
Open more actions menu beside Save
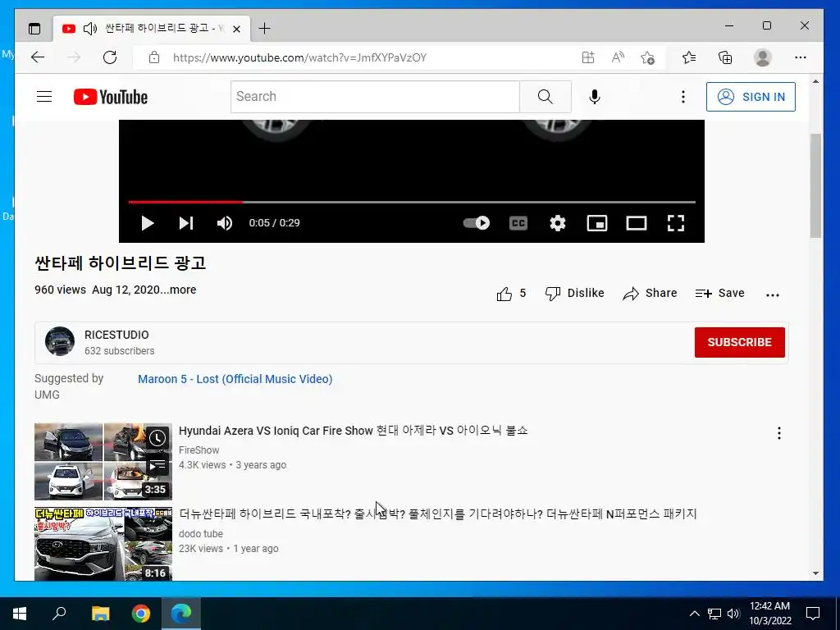tap(773, 294)
